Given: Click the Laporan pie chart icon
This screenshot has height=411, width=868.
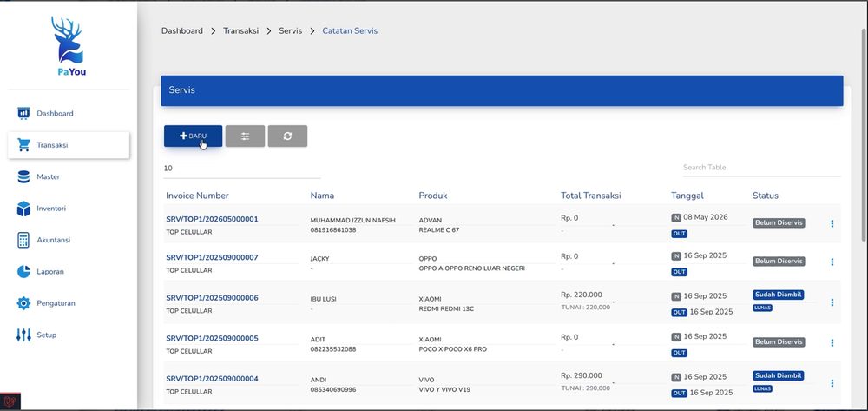Looking at the screenshot, I should (23, 272).
